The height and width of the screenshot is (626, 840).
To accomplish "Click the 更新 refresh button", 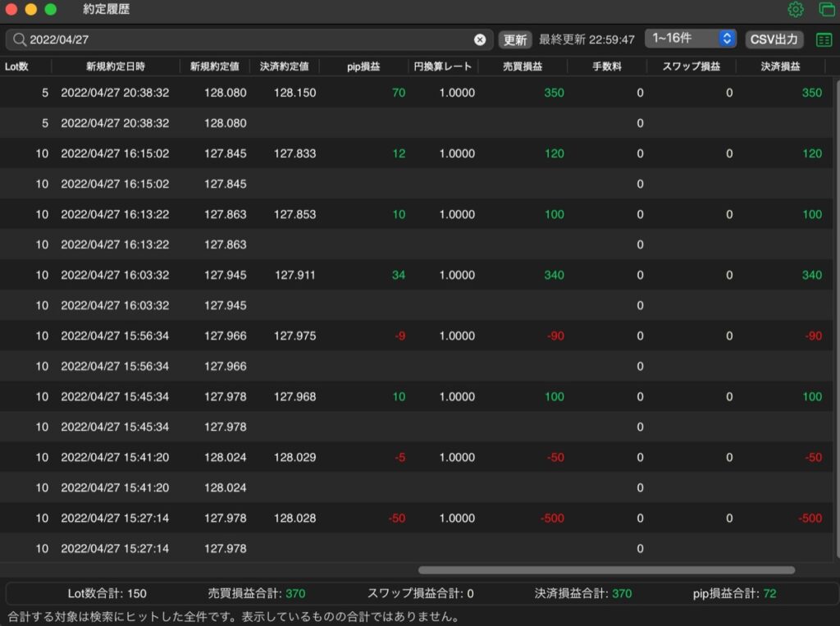I will [x=515, y=39].
